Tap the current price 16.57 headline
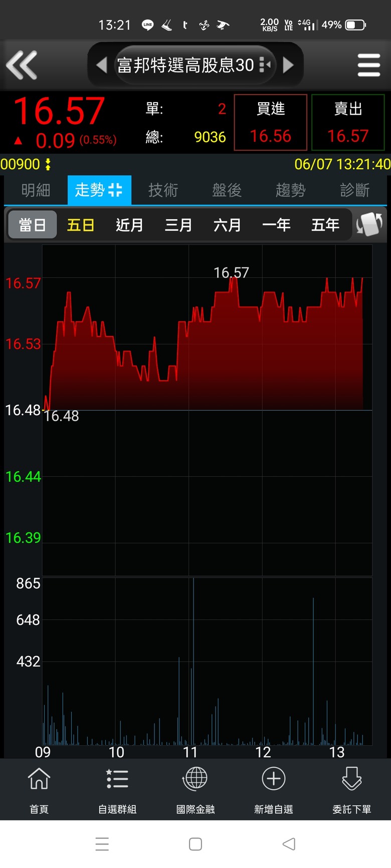The image size is (391, 868). (x=59, y=111)
